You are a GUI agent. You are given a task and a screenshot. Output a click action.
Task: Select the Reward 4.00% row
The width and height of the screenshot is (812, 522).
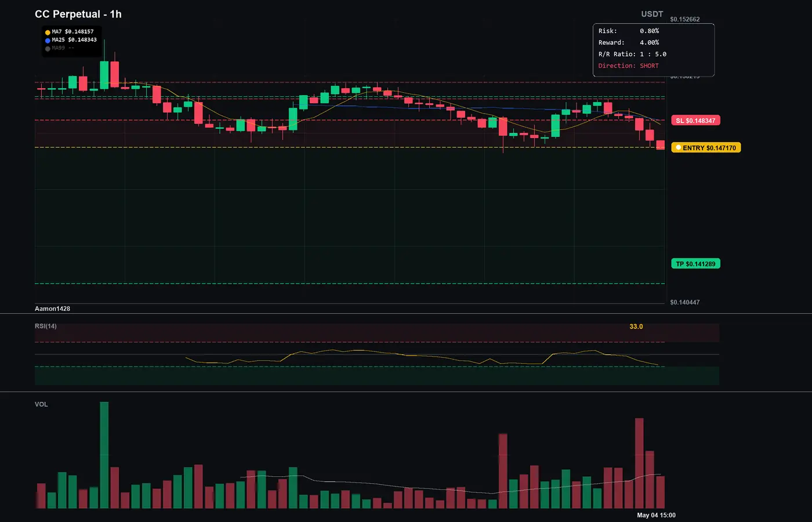tap(629, 42)
